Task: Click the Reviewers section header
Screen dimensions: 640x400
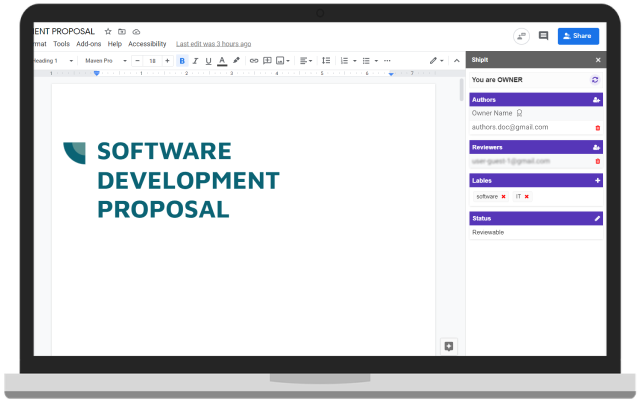Action: point(536,147)
